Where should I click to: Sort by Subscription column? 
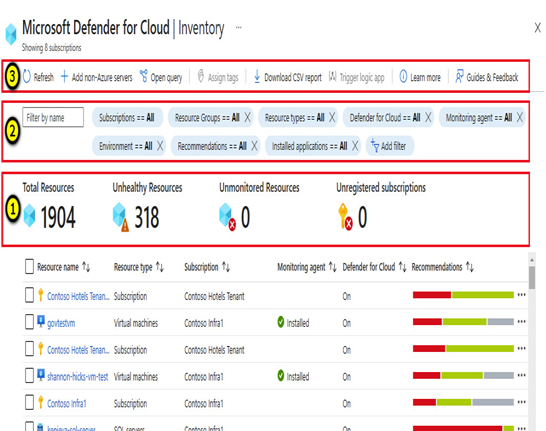(x=207, y=267)
